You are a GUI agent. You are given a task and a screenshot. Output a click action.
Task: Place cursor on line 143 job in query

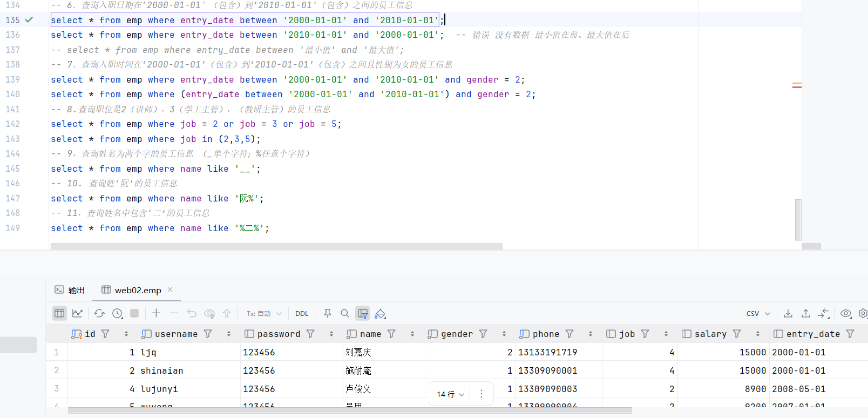tap(188, 139)
